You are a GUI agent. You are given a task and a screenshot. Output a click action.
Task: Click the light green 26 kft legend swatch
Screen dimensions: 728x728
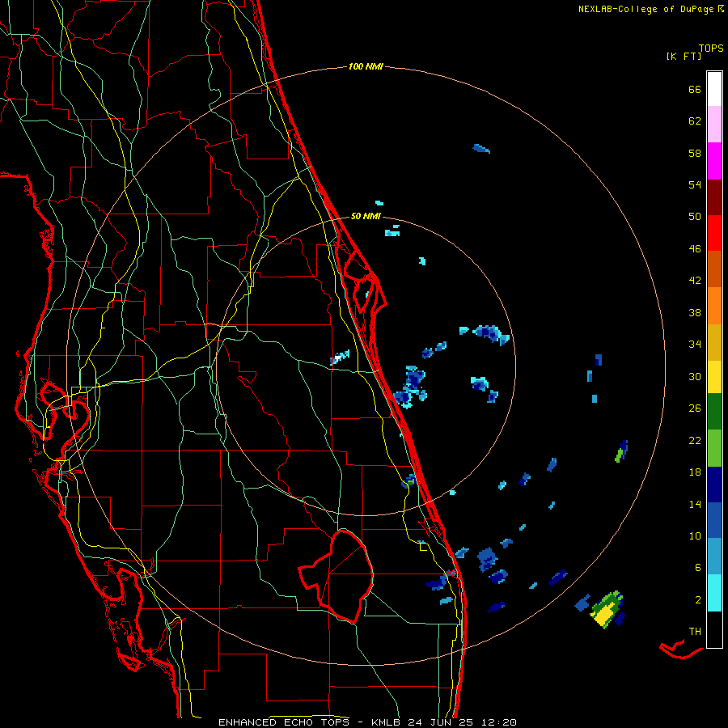coord(714,448)
